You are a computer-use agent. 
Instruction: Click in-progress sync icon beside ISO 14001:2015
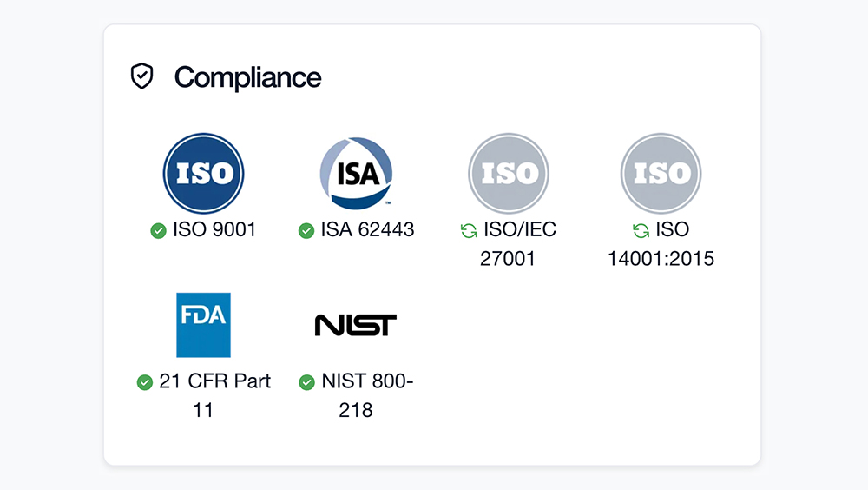(x=641, y=230)
